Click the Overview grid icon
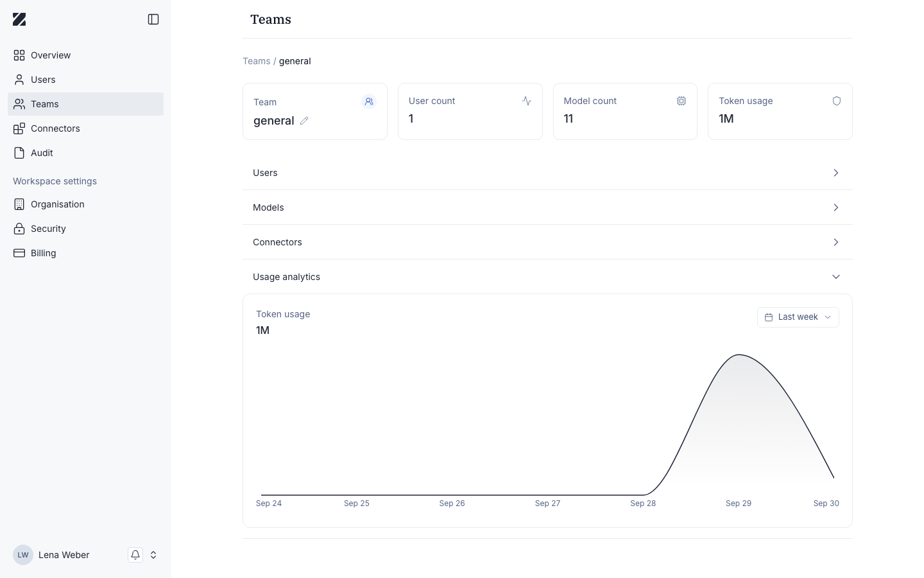The image size is (924, 578). click(19, 55)
